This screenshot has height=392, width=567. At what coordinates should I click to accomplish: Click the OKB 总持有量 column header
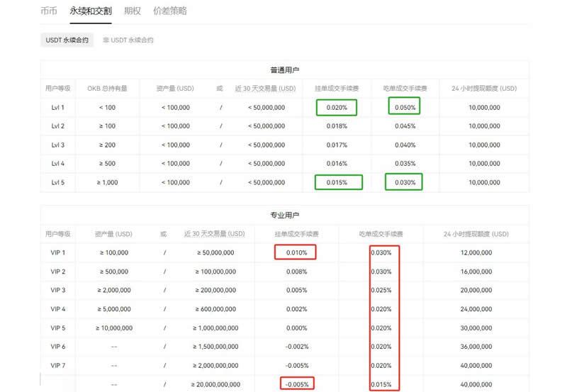pyautogui.click(x=107, y=89)
